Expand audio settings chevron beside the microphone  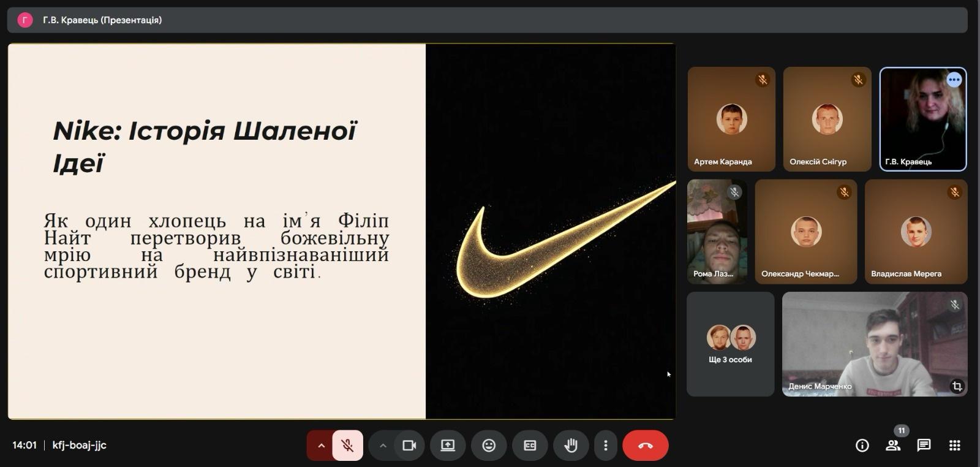click(320, 446)
